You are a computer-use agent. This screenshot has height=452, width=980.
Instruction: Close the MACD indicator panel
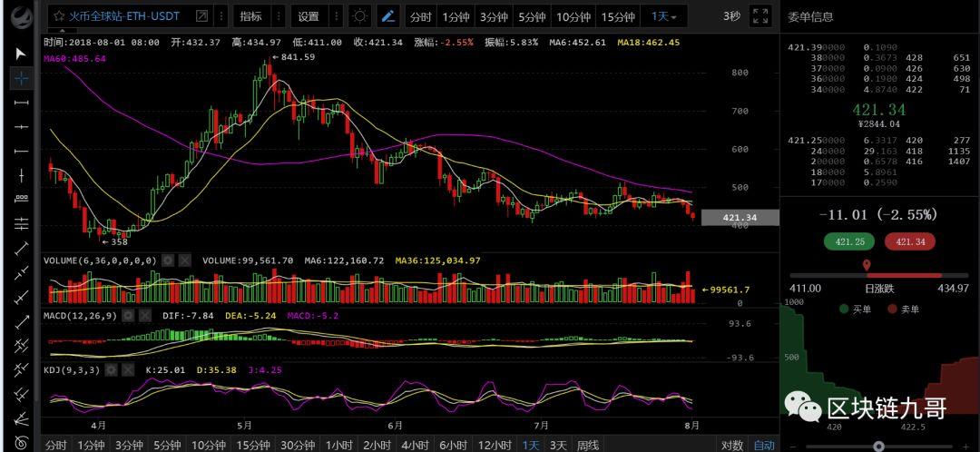click(144, 316)
